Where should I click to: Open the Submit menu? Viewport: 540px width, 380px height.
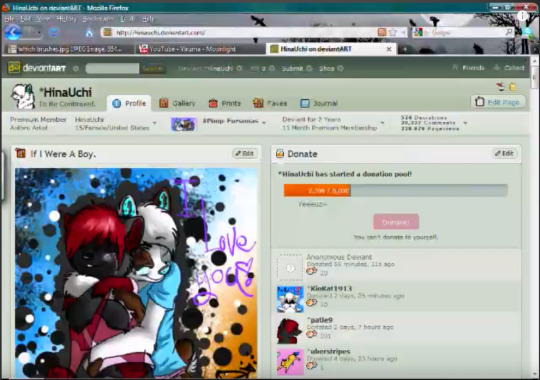point(297,68)
